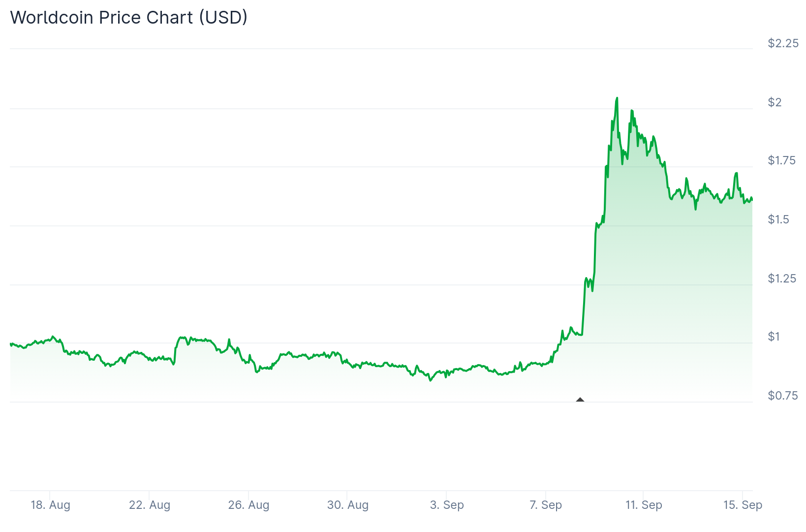Click the $1 price axis label
Screen dimensions: 806x532
774,337
